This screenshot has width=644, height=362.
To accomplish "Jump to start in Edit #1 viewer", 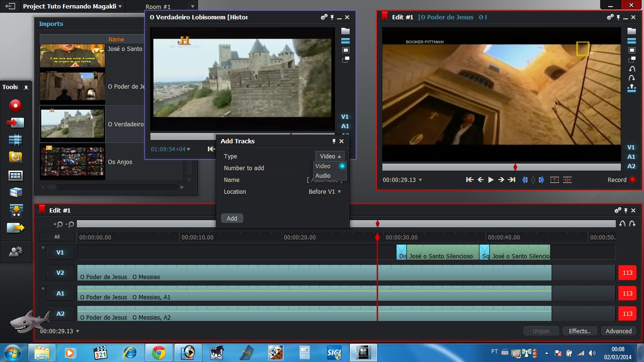I will pos(470,180).
